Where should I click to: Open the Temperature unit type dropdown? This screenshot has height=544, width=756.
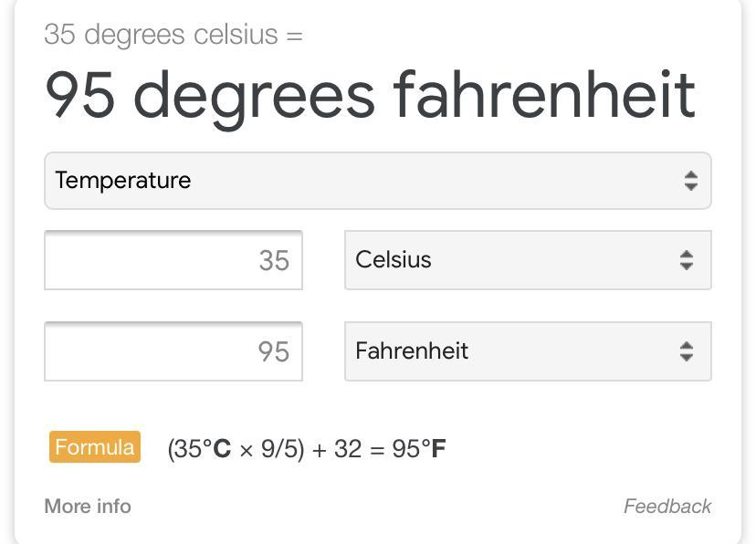click(x=377, y=181)
